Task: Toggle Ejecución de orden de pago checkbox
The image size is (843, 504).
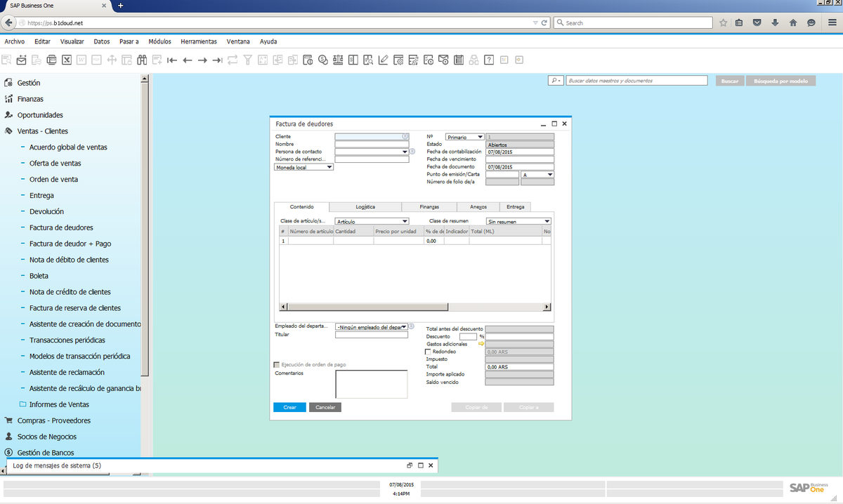Action: pyautogui.click(x=276, y=365)
